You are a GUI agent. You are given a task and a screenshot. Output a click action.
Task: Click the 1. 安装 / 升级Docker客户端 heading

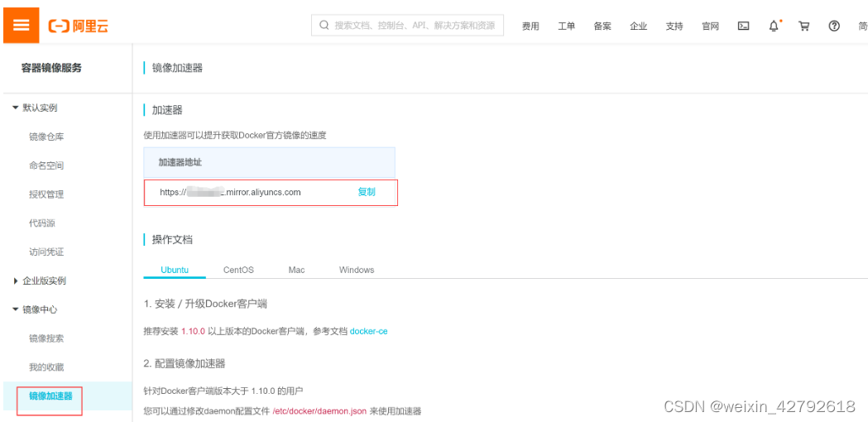point(206,304)
